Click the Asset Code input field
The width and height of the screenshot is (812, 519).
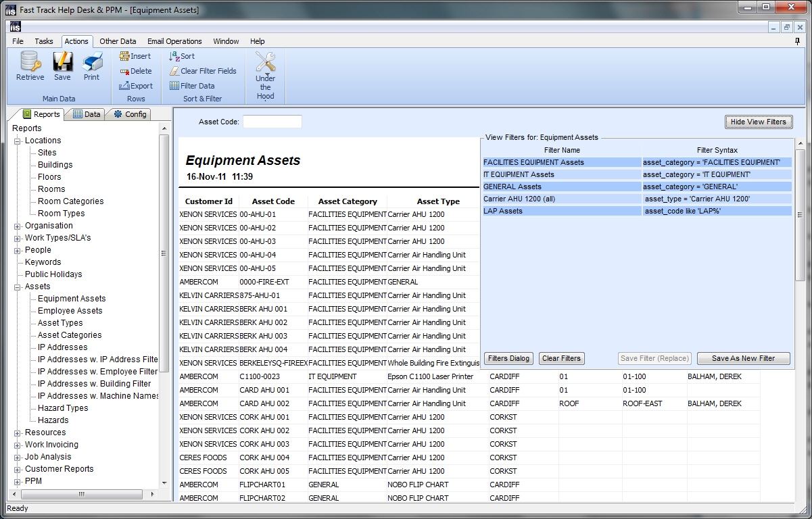click(x=272, y=122)
